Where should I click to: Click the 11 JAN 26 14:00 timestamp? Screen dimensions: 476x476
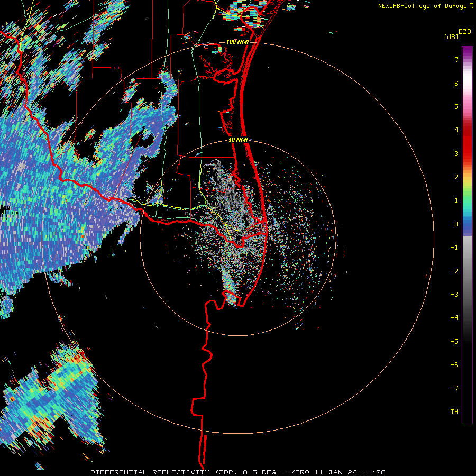(349, 472)
